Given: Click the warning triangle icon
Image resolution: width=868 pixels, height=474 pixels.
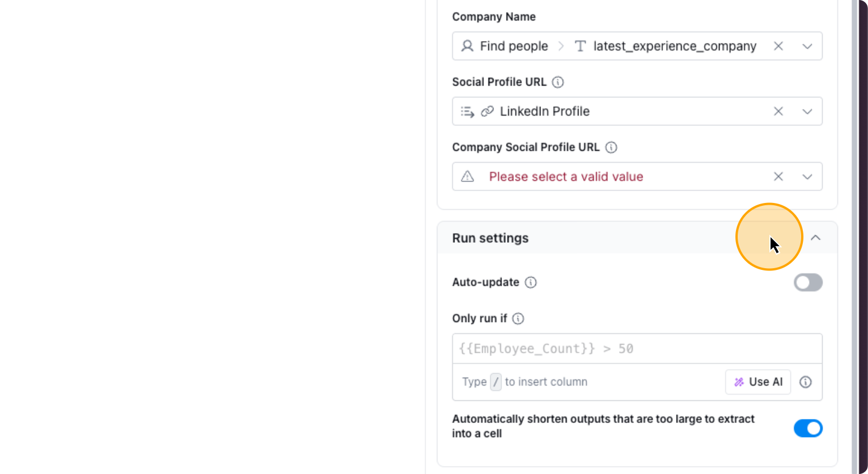Looking at the screenshot, I should [x=467, y=176].
